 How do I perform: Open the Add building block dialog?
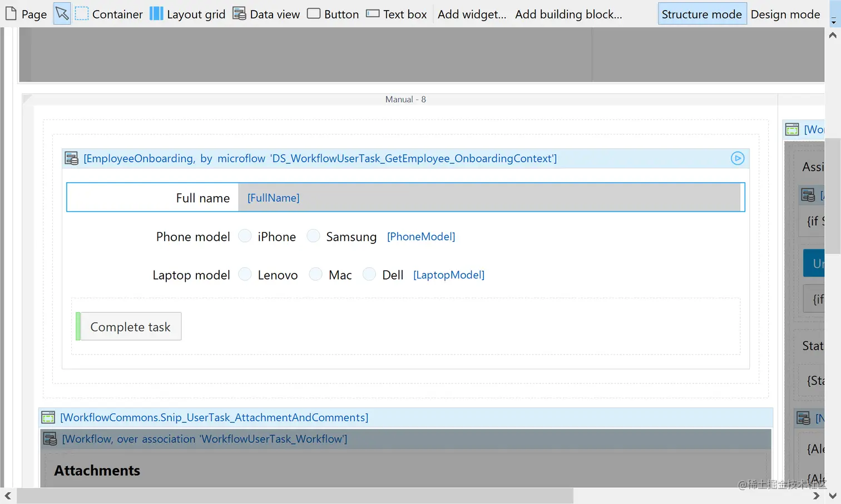568,14
